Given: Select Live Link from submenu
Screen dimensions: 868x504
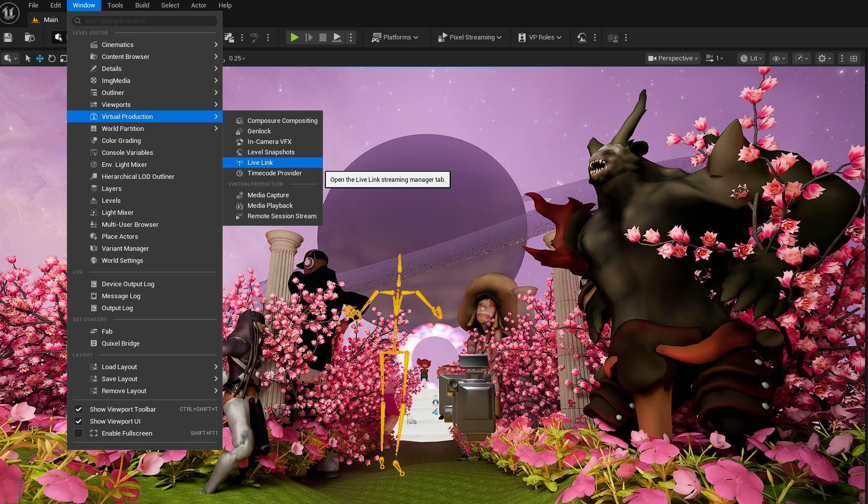Looking at the screenshot, I should click(260, 163).
